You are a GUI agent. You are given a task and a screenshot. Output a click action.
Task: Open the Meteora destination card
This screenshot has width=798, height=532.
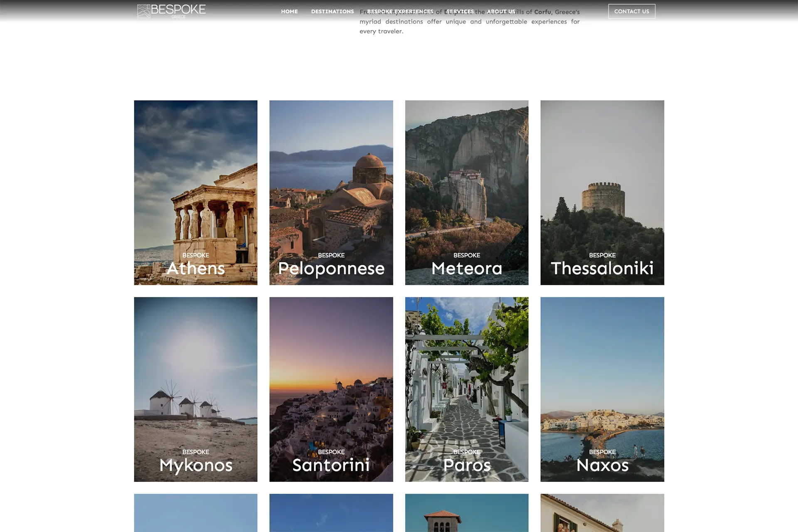click(466, 192)
